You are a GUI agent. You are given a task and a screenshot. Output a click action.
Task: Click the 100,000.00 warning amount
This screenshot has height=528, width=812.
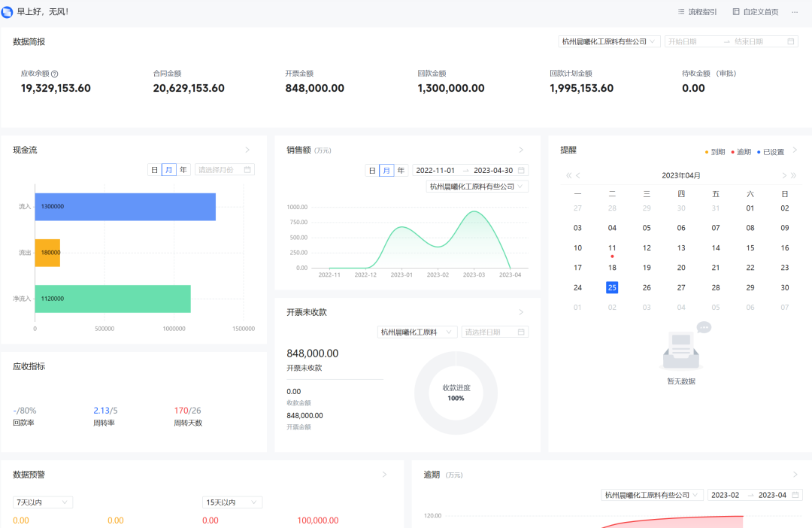tap(318, 520)
